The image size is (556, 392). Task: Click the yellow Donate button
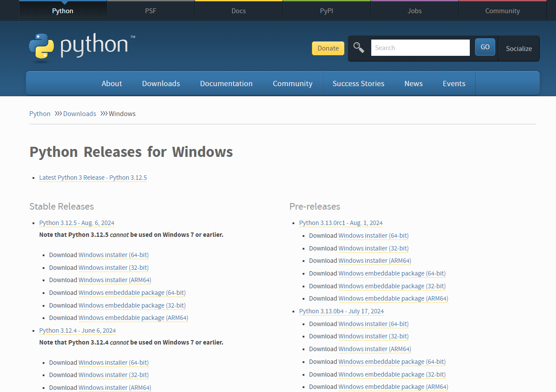[x=328, y=48]
